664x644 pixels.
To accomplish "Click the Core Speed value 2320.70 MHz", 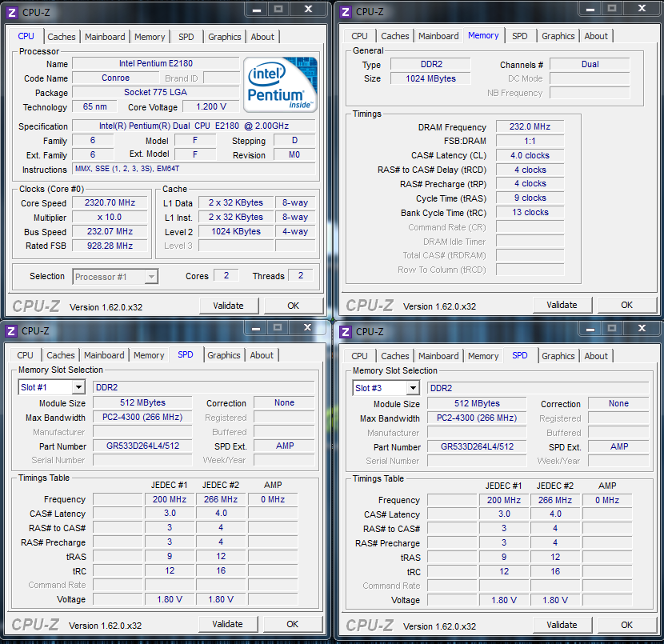I will point(110,203).
